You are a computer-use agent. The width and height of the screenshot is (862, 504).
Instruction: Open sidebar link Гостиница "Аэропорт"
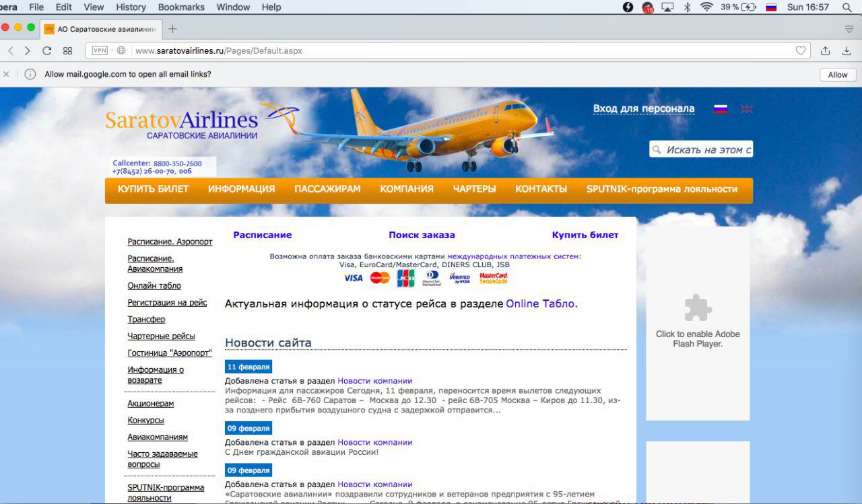[x=170, y=353]
